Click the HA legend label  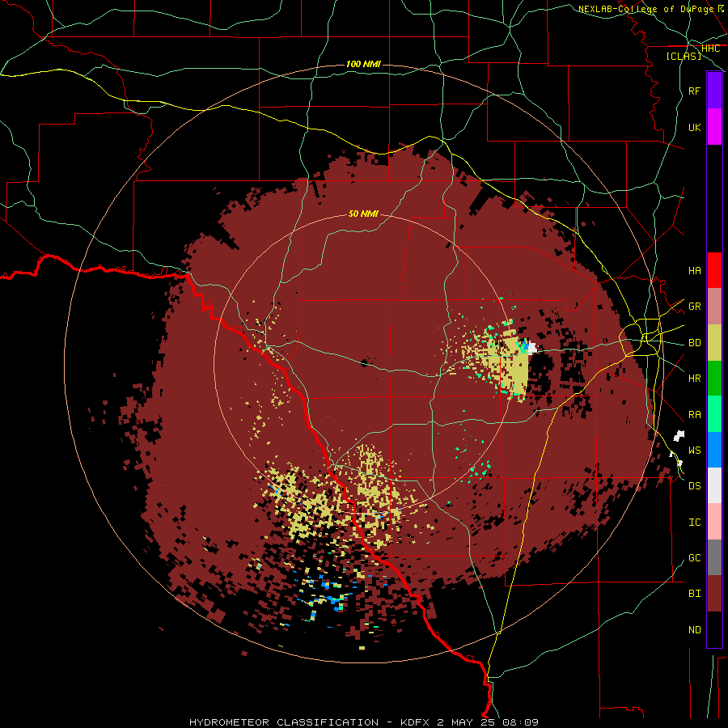point(695,271)
